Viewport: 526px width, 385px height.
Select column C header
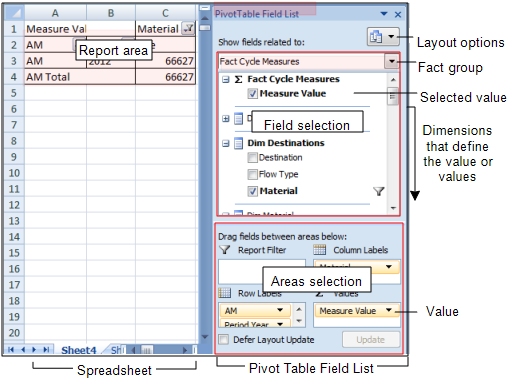(x=165, y=13)
